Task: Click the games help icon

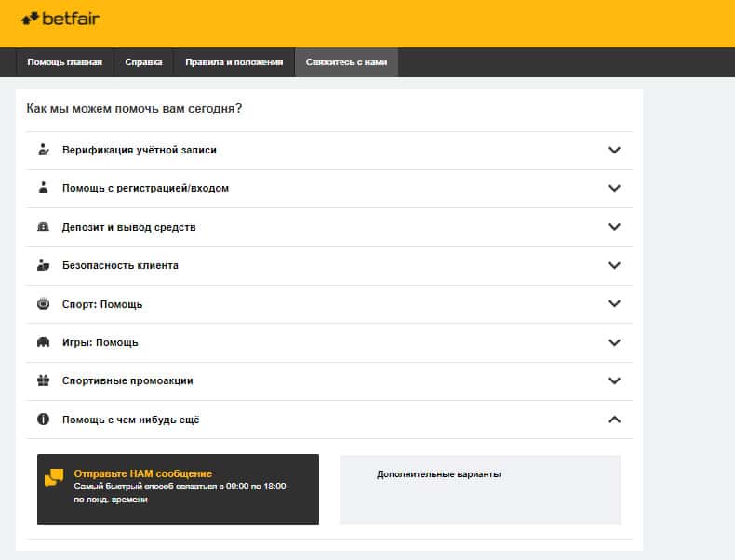Action: (43, 342)
